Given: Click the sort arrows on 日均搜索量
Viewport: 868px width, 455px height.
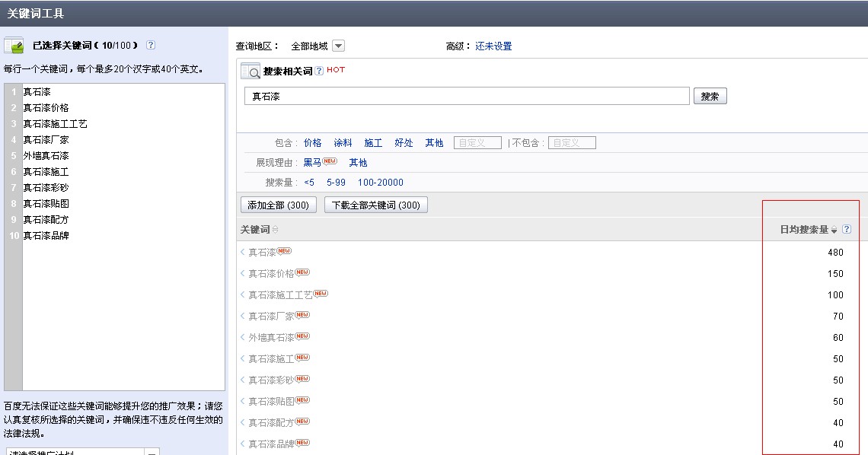Looking at the screenshot, I should [x=835, y=229].
